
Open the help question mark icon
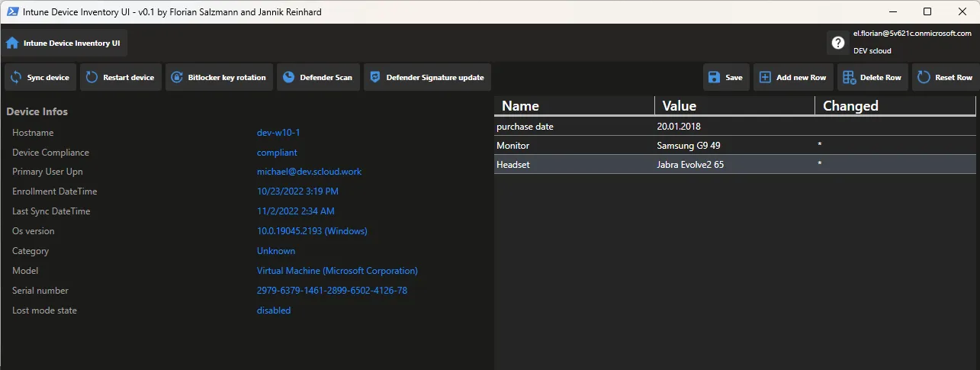[839, 43]
